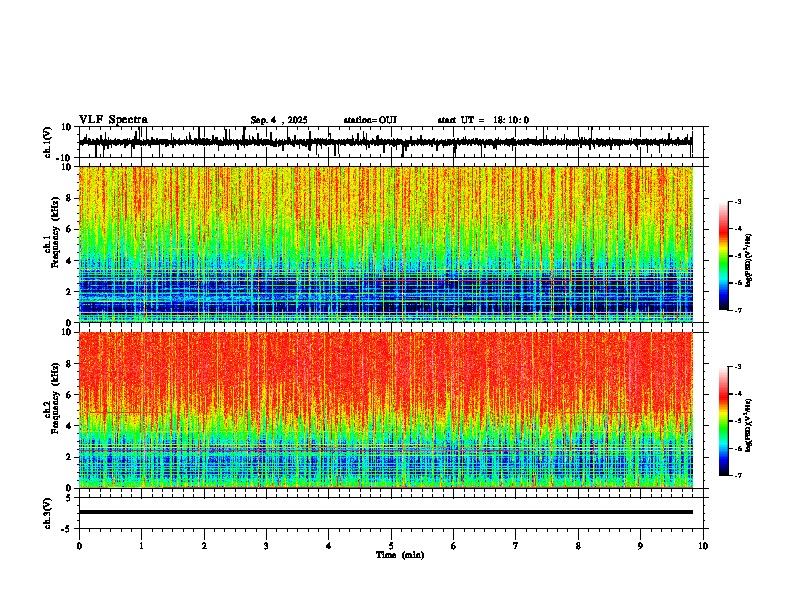Click time axis tick label "1"
Image resolution: width=792 pixels, height=612 pixels.
(x=141, y=546)
